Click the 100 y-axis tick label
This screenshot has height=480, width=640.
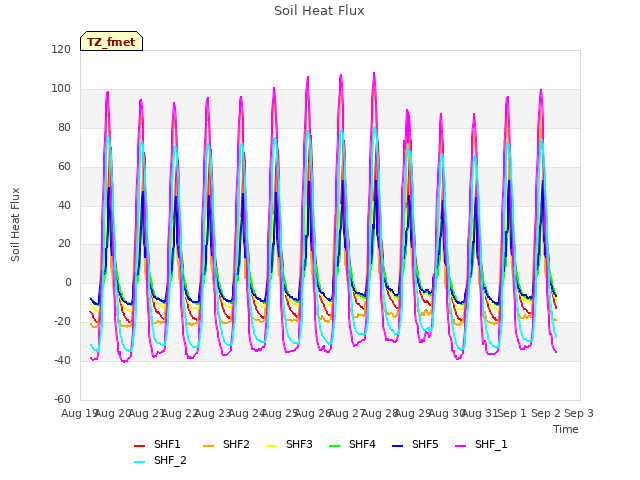point(61,89)
